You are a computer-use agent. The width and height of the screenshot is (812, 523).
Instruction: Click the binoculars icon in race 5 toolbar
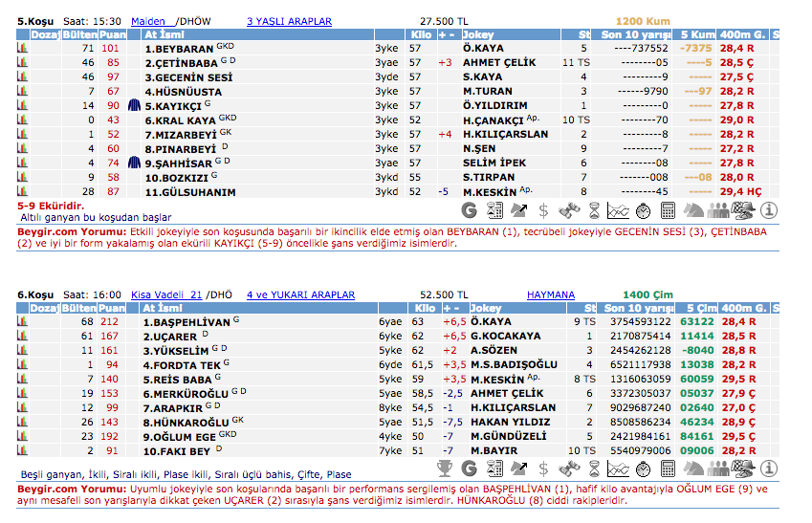[x=570, y=208]
